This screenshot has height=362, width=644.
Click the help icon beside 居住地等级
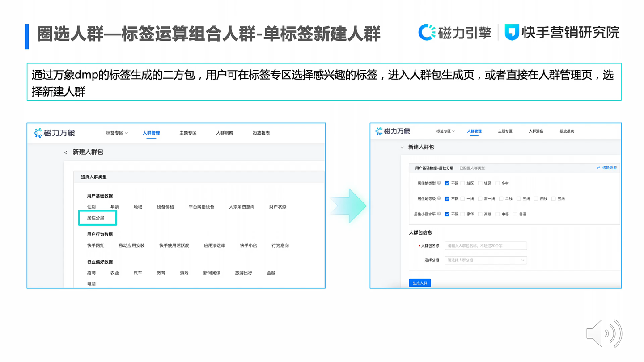coord(439,198)
